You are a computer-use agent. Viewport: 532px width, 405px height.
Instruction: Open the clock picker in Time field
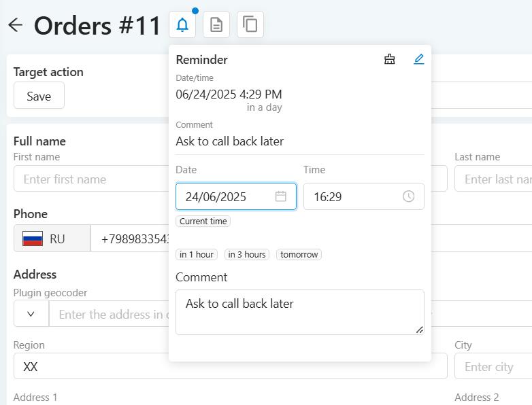pos(408,196)
